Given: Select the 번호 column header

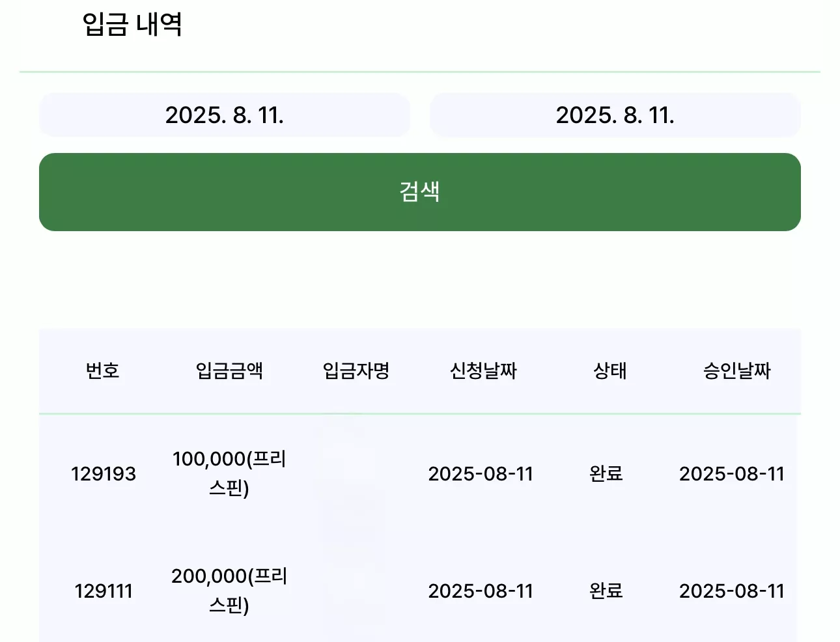Looking at the screenshot, I should pyautogui.click(x=103, y=370).
